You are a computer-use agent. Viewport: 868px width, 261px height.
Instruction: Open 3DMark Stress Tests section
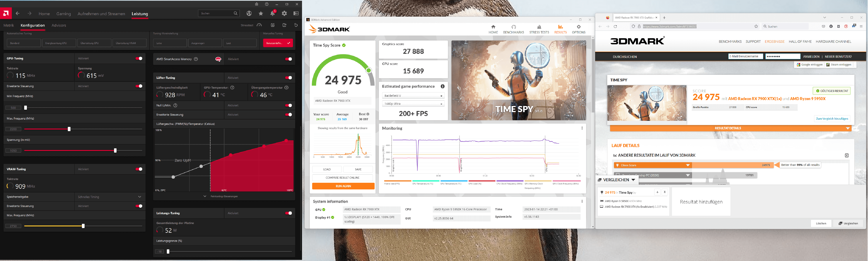(x=539, y=29)
